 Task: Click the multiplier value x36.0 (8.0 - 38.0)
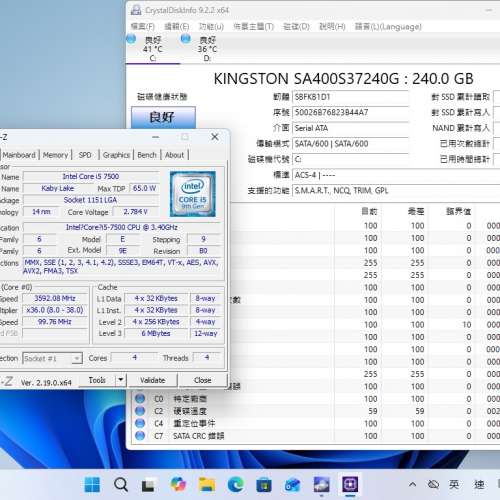click(x=55, y=310)
